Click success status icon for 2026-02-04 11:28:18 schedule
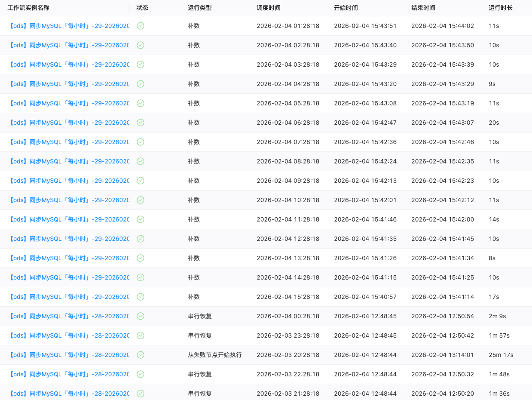 (141, 219)
